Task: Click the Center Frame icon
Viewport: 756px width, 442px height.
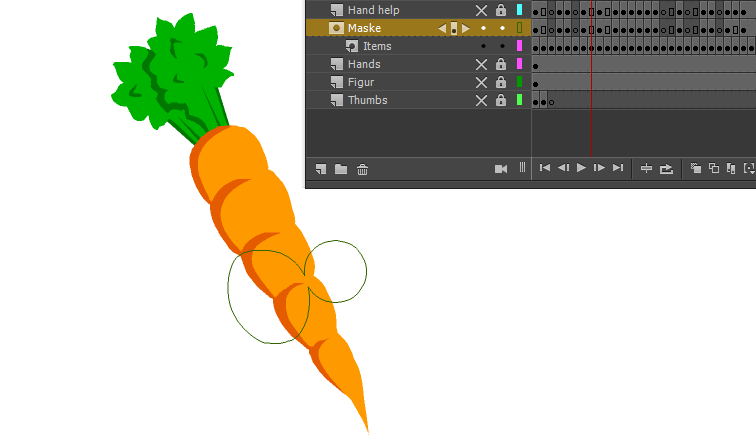Action: click(646, 169)
